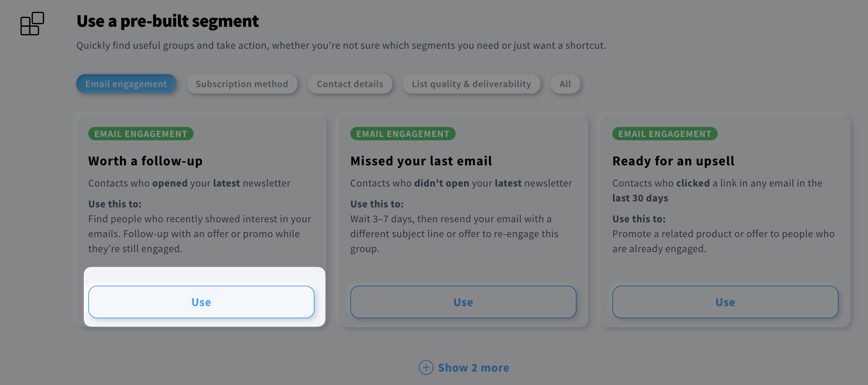868x385 pixels.
Task: Enable the Contact details filter
Action: [x=350, y=84]
